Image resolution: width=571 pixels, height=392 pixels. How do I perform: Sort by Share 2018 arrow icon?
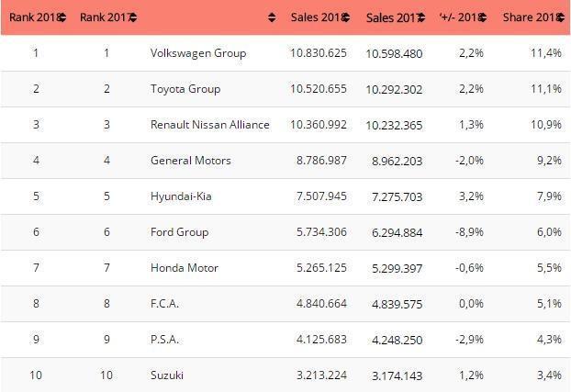click(560, 17)
